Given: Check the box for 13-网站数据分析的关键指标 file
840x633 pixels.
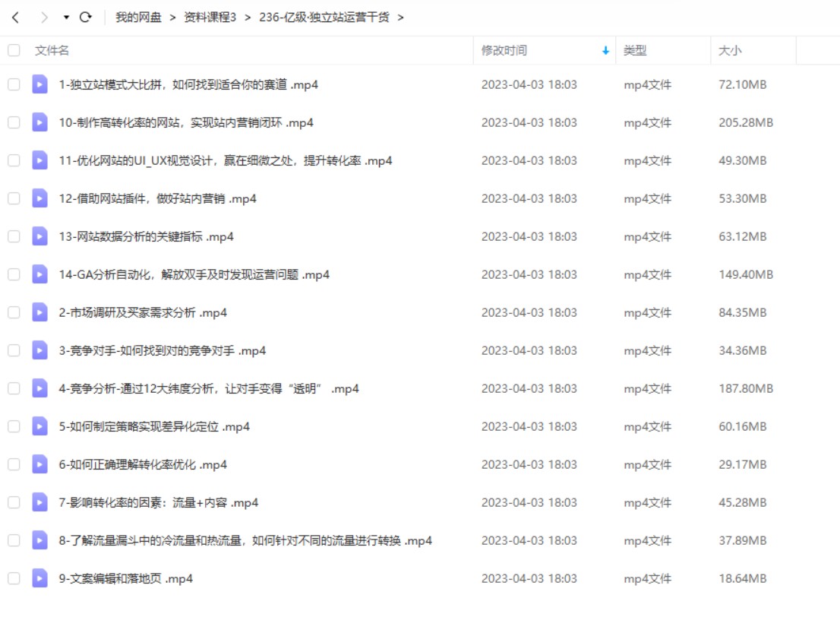Looking at the screenshot, I should (x=14, y=237).
